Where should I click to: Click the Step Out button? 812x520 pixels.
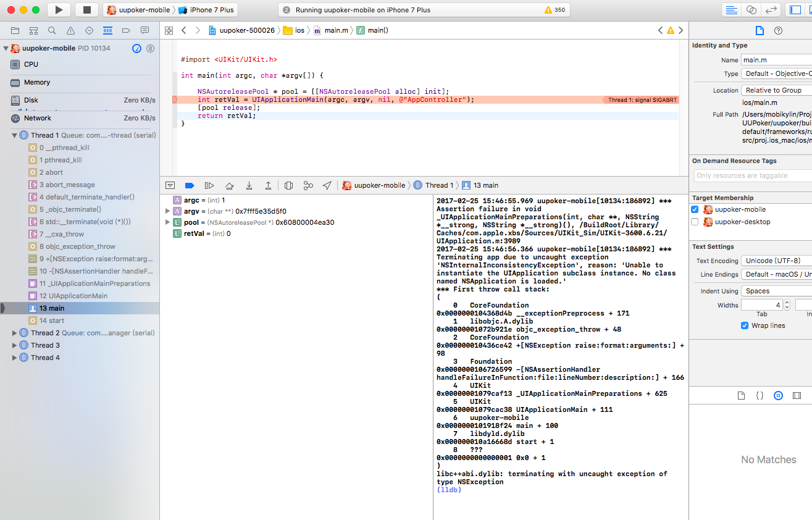268,185
